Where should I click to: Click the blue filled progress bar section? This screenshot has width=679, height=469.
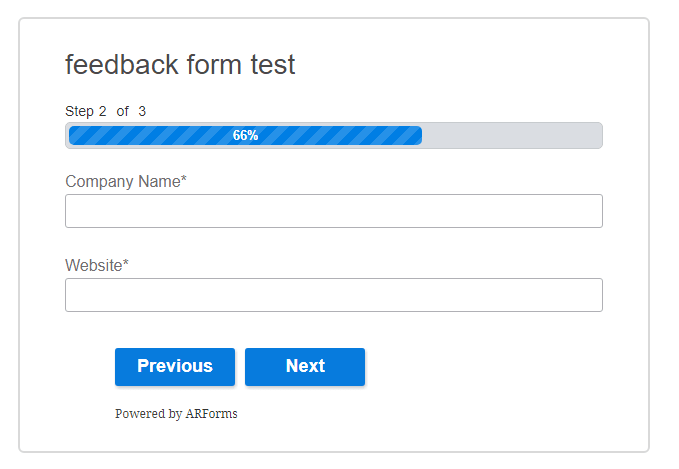[x=150, y=135]
